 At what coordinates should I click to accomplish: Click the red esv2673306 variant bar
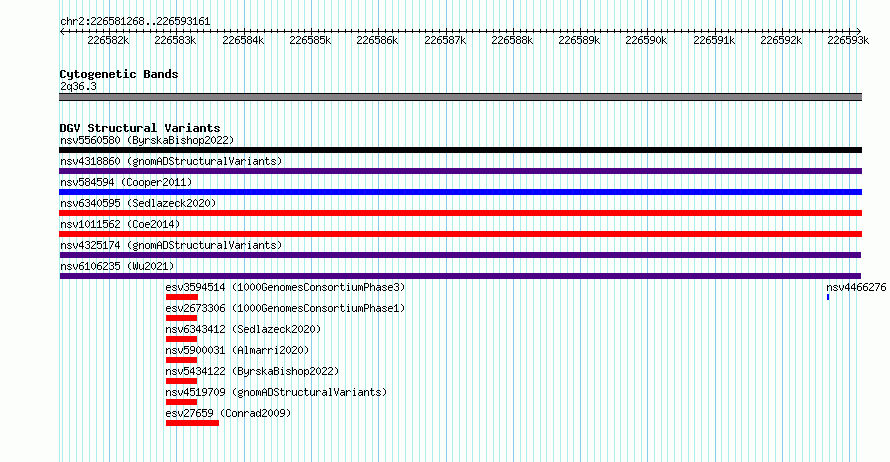tap(181, 318)
